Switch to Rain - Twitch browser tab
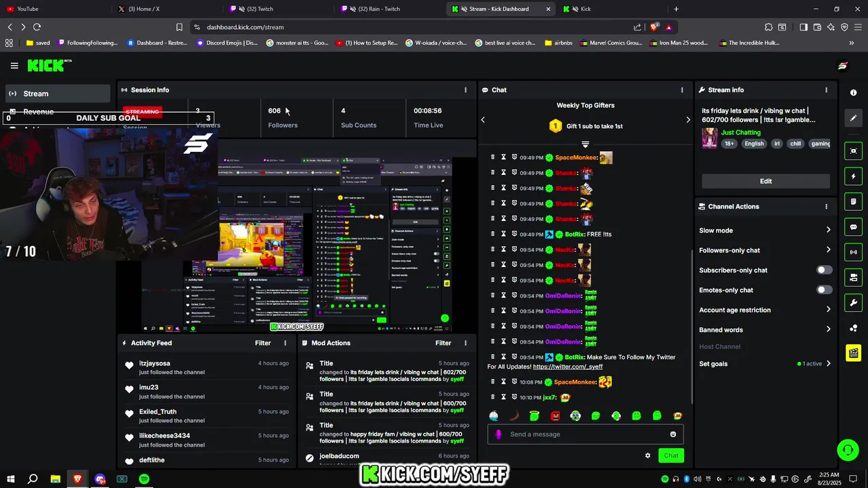 (x=390, y=9)
